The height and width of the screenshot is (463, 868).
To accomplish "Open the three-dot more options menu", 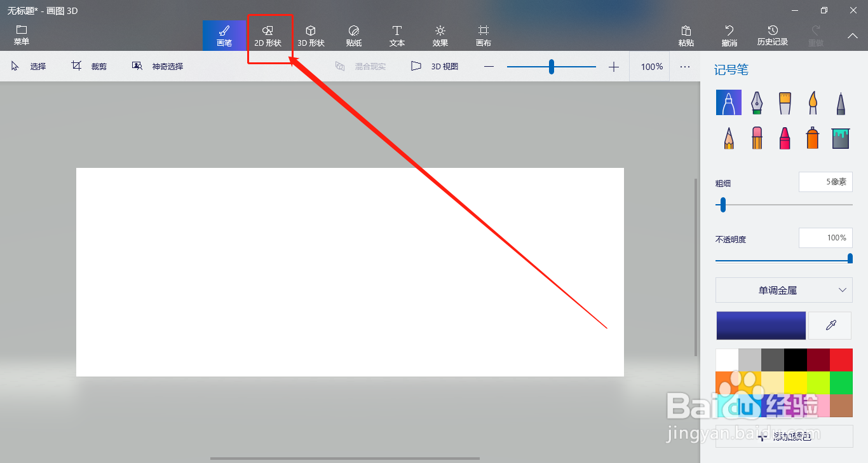I will [685, 66].
